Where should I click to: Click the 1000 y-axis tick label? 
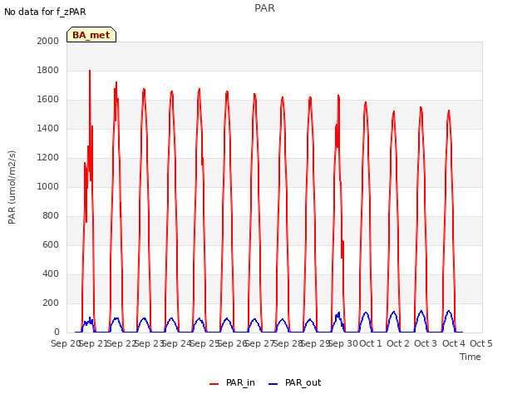pos(48,186)
